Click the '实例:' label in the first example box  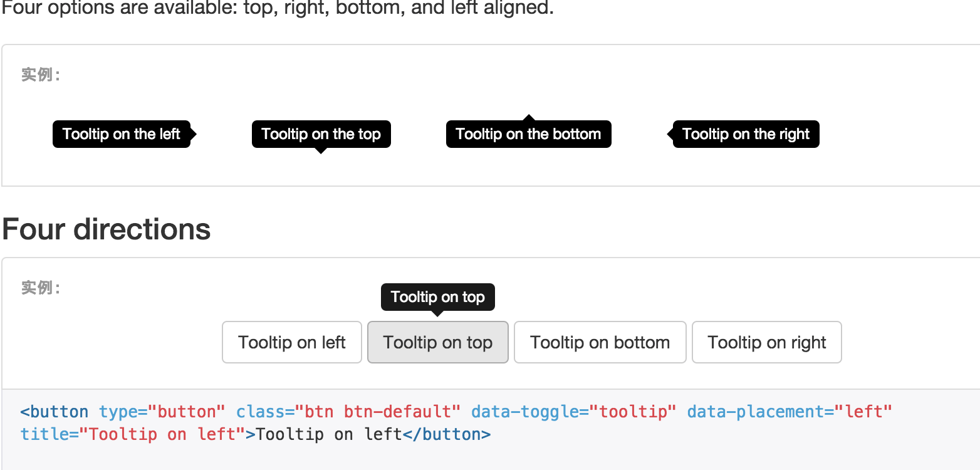coord(39,75)
